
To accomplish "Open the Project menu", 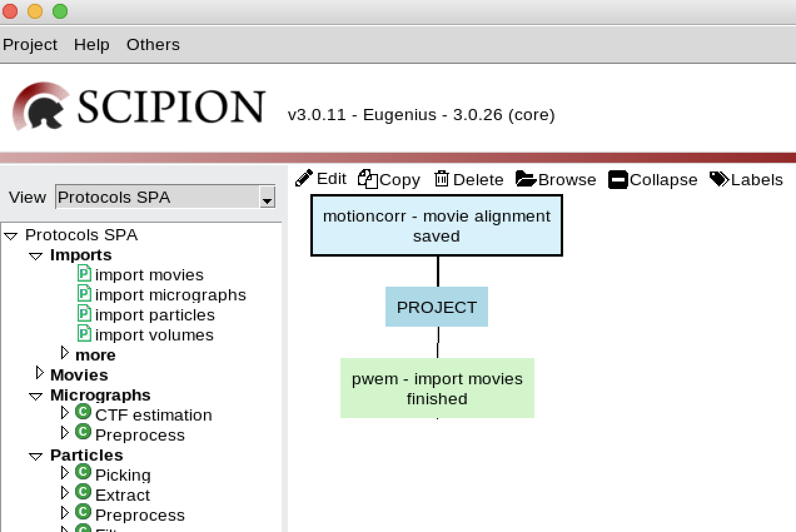I will pyautogui.click(x=30, y=44).
